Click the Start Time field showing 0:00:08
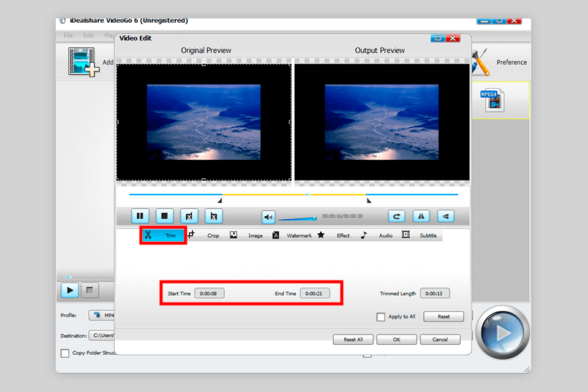This screenshot has width=588, height=392. click(x=209, y=293)
